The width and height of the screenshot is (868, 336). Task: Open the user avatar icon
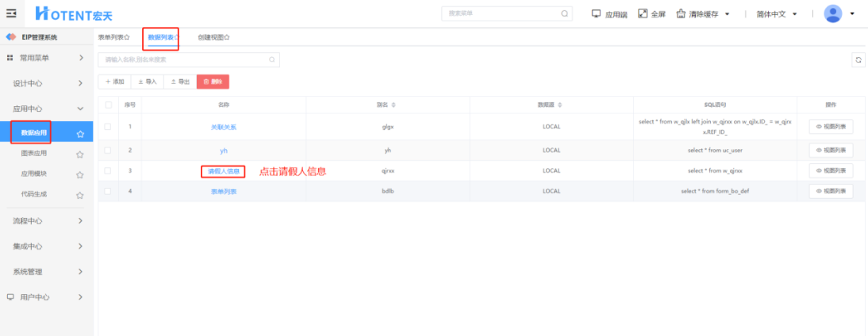832,13
